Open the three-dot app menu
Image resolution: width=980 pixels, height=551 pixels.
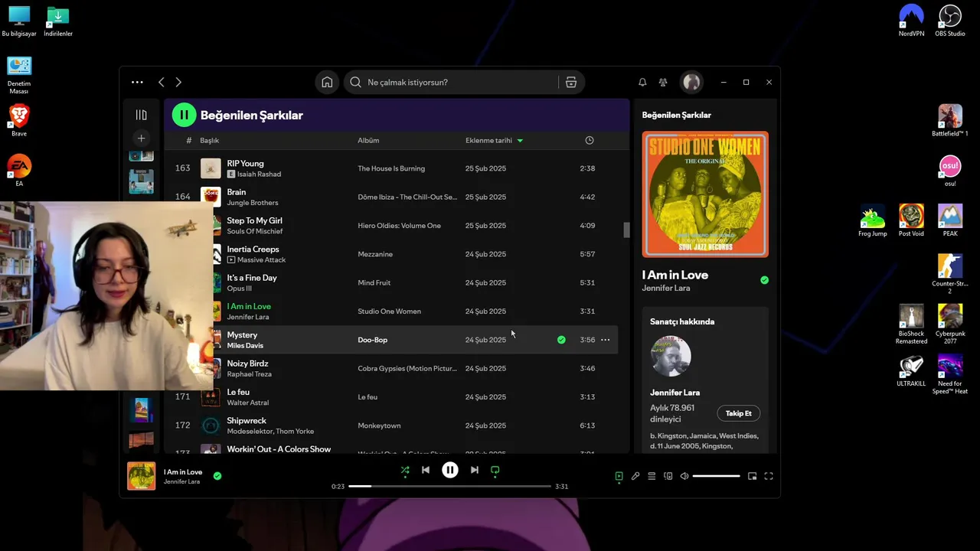click(137, 82)
